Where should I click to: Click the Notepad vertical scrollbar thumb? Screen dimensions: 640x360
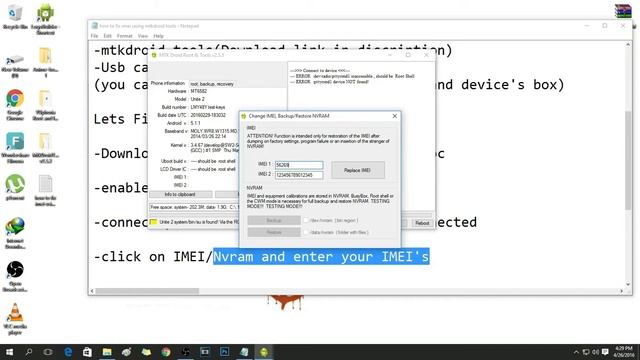coord(628,160)
